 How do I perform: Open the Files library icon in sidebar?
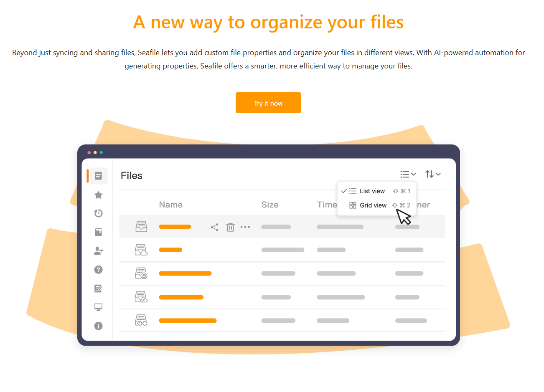(99, 176)
